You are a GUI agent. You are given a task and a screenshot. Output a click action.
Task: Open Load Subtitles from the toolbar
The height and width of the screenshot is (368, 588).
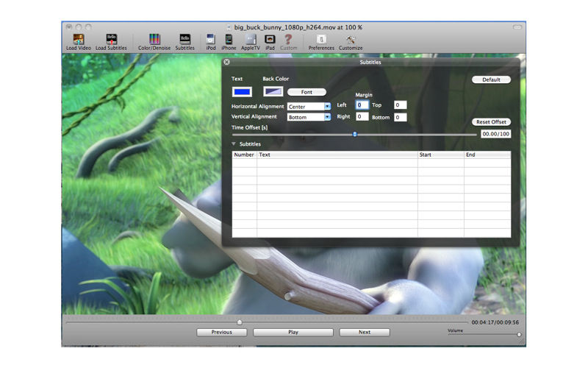111,42
